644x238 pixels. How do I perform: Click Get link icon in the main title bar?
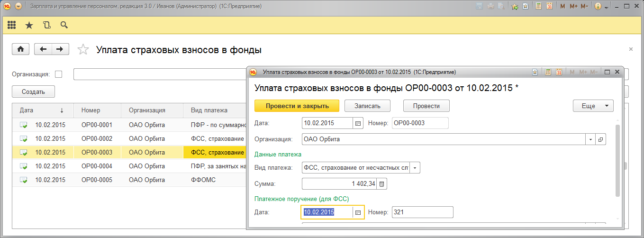click(x=515, y=7)
